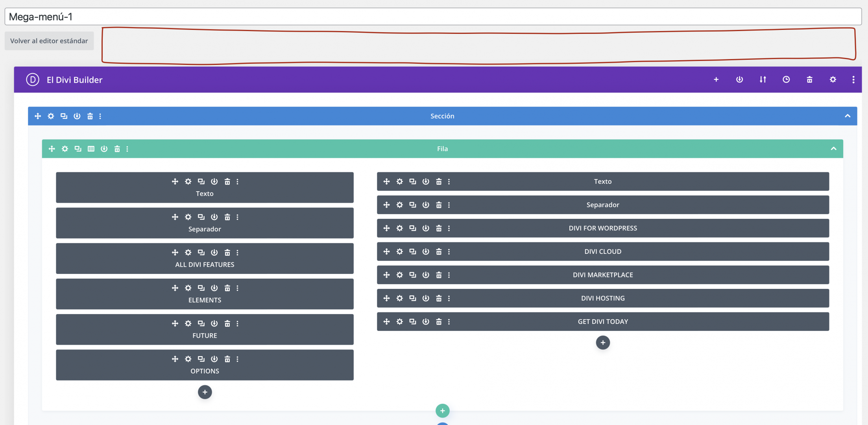
Task: Toggle Fila row power icon
Action: (x=104, y=149)
